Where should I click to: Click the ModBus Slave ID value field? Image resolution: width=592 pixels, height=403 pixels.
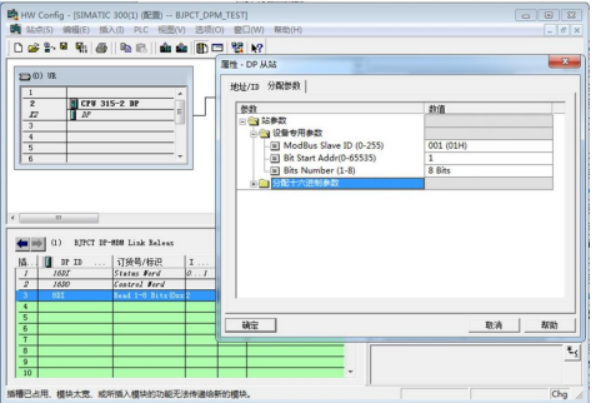[x=489, y=146]
